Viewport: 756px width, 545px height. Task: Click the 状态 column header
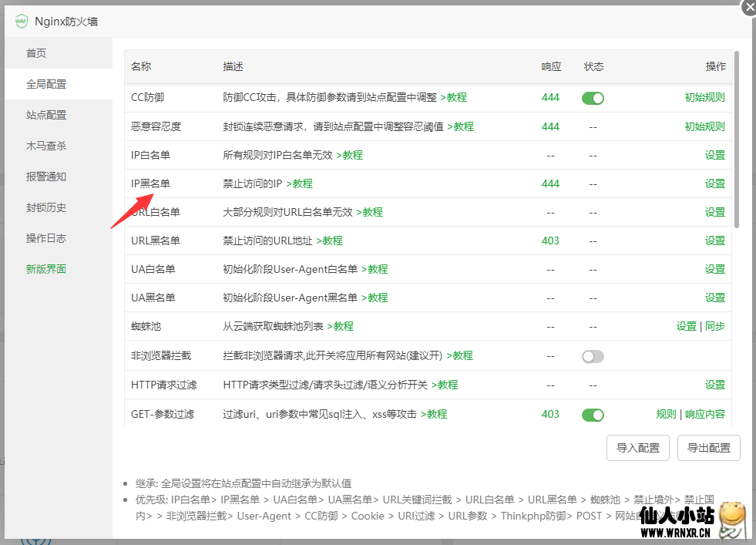pyautogui.click(x=593, y=66)
